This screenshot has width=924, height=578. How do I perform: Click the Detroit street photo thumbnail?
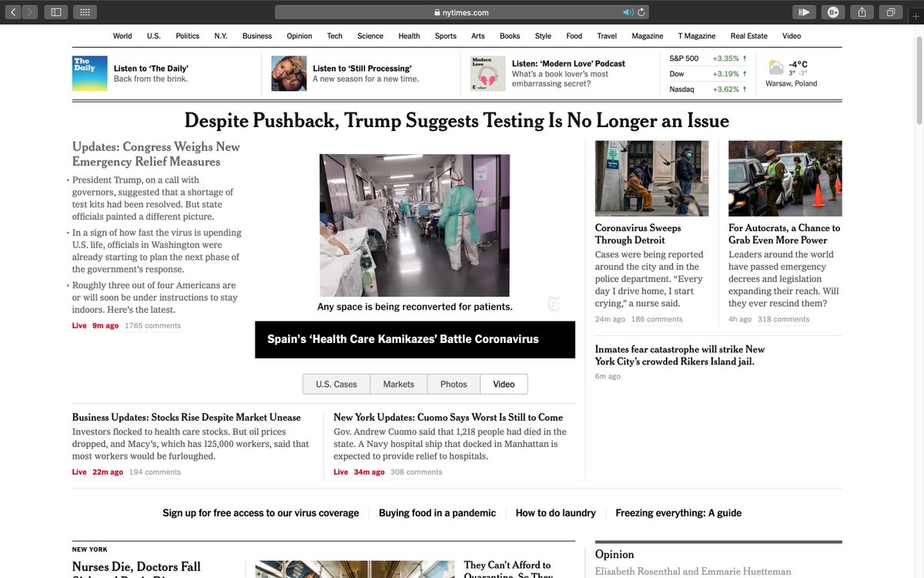651,178
